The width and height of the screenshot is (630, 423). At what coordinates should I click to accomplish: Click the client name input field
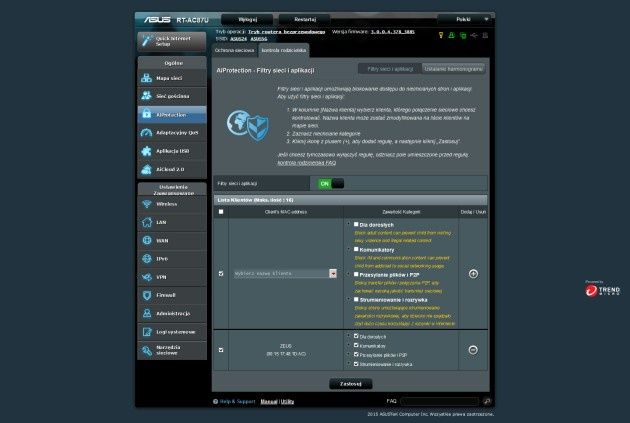pos(281,274)
